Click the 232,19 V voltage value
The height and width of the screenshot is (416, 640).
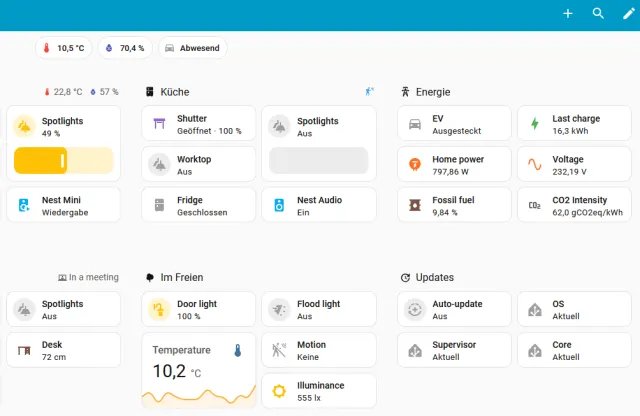[569, 172]
